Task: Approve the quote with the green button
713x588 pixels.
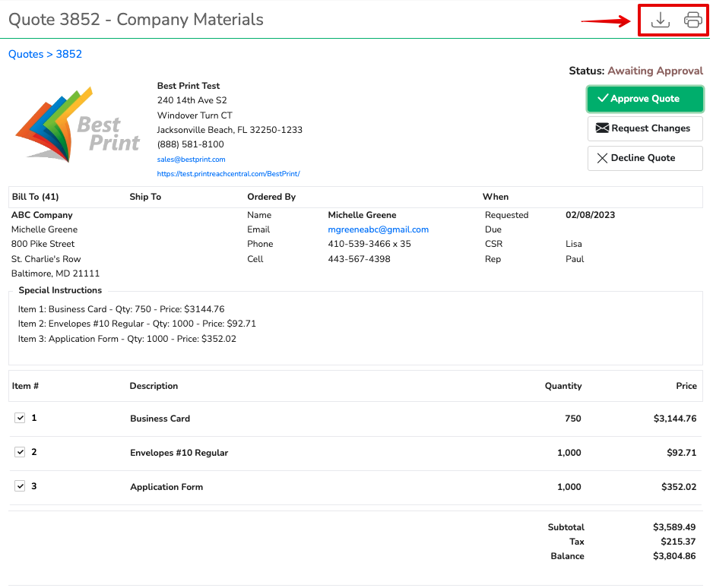Action: click(x=645, y=99)
